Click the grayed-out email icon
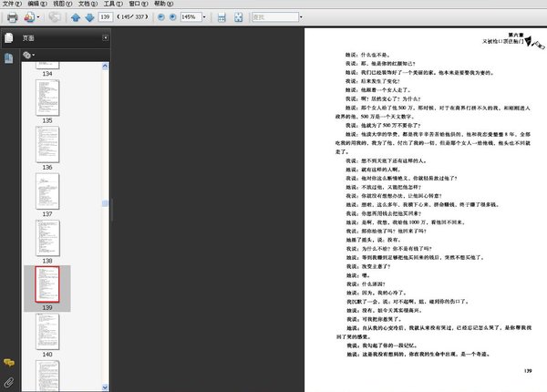The height and width of the screenshot is (392, 547). point(55,16)
